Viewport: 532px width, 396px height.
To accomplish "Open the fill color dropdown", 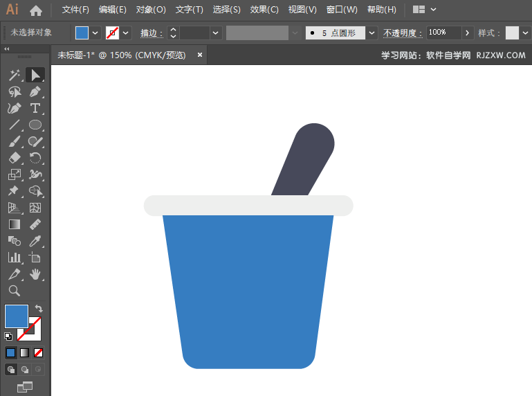I will pos(95,33).
